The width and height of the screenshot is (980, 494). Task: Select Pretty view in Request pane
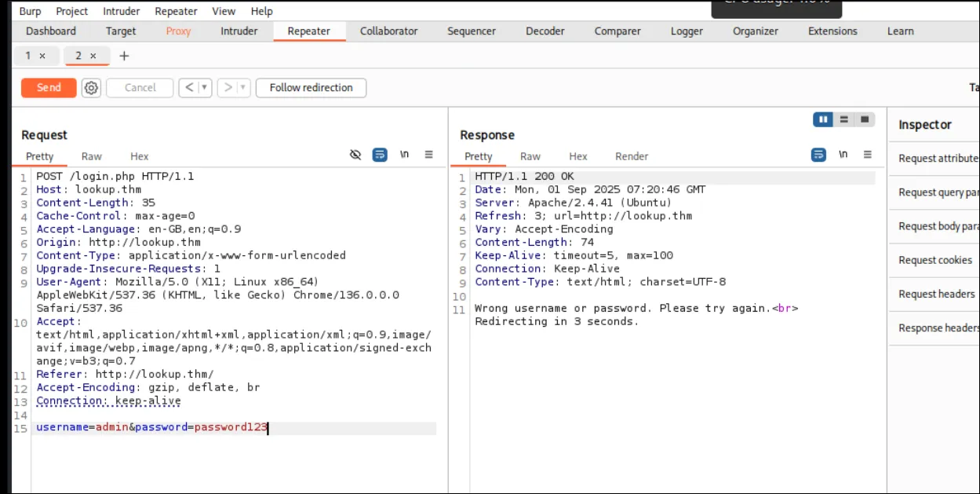(39, 156)
